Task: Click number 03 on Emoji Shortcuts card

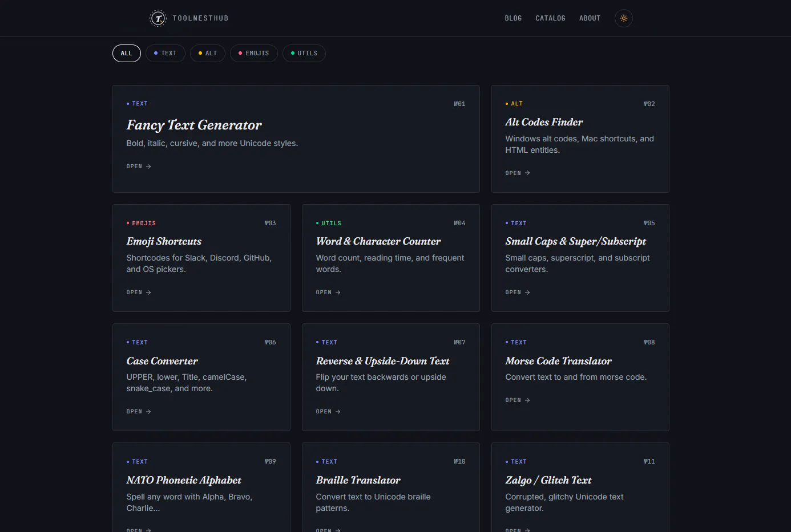Action: click(271, 224)
